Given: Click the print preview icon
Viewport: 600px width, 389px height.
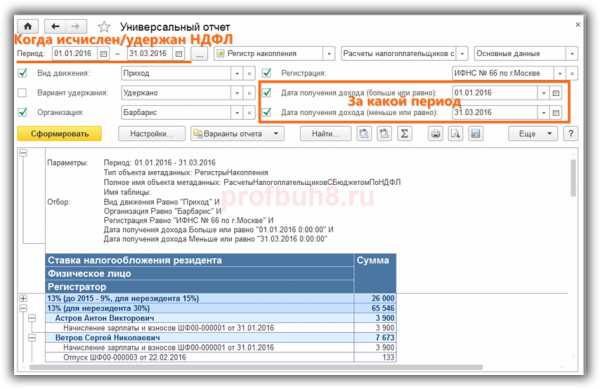Looking at the screenshot, I should point(455,133).
